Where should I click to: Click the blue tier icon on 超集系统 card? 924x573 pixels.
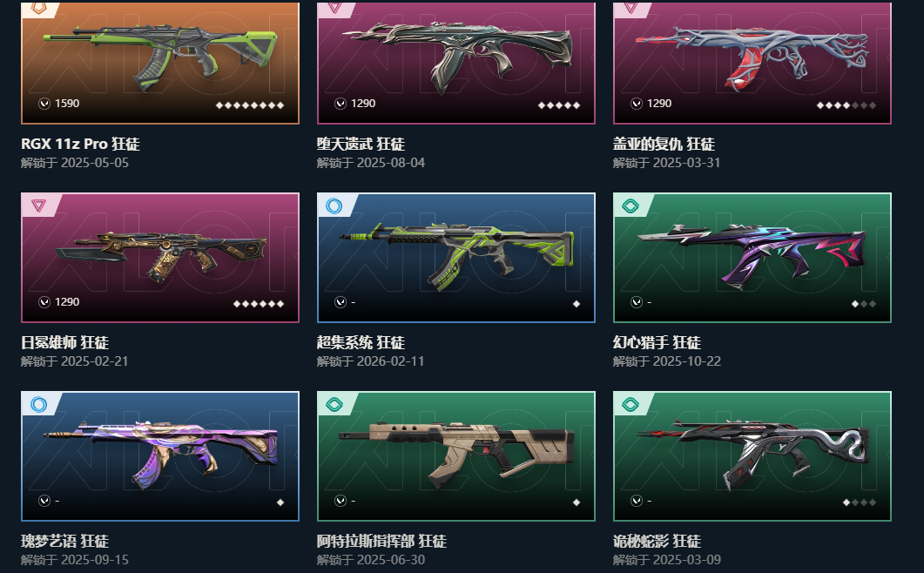334,206
